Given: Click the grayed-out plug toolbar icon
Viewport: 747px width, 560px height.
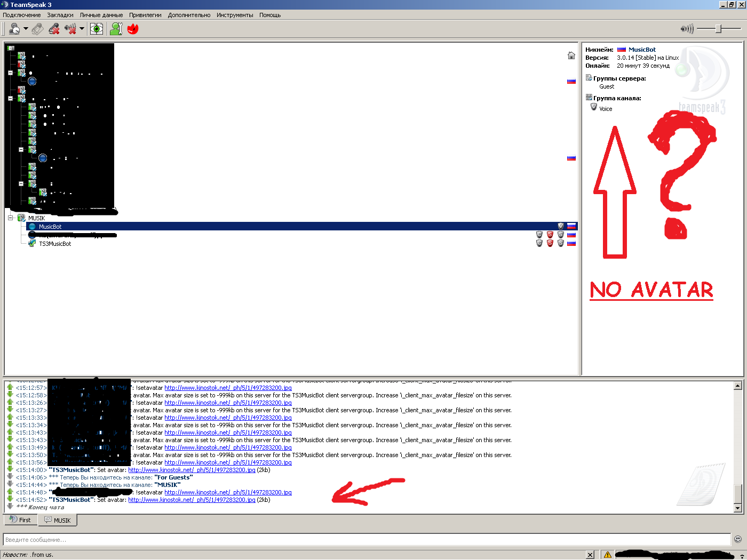Looking at the screenshot, I should click(37, 29).
